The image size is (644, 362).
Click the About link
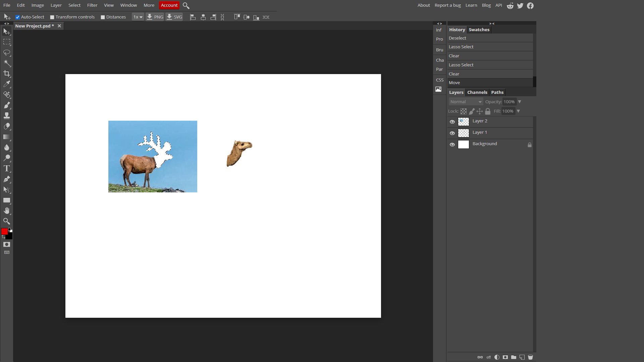(424, 5)
